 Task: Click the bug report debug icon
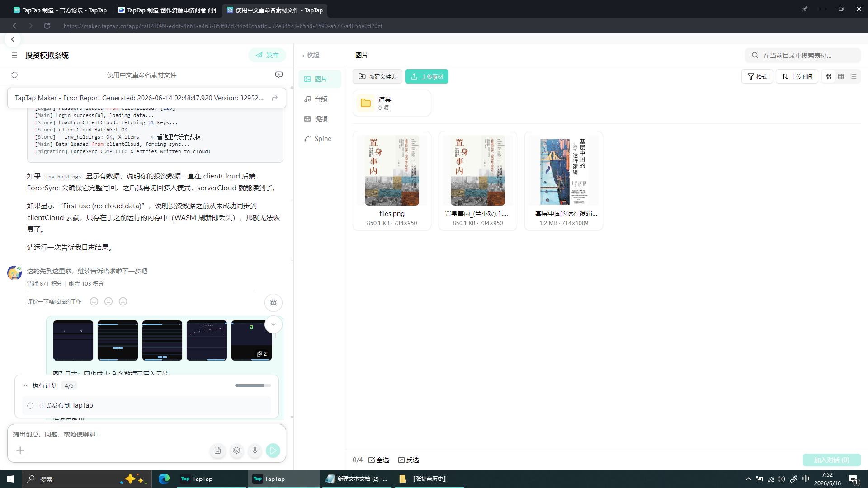point(274,303)
